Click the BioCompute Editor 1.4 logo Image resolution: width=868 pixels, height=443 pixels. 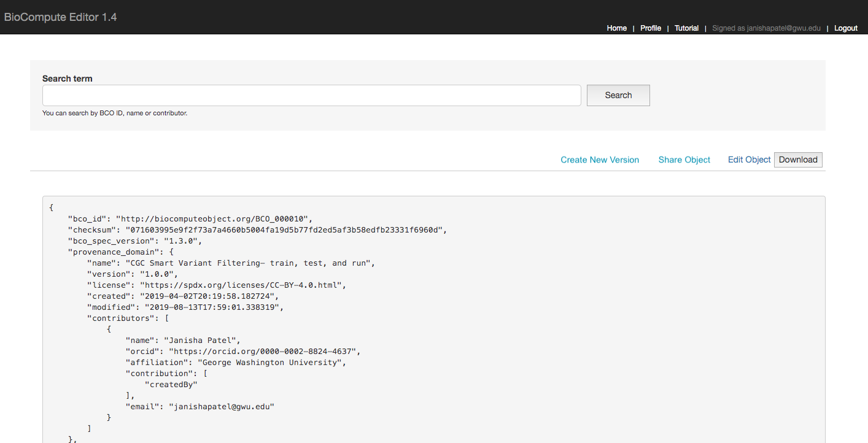(x=60, y=17)
